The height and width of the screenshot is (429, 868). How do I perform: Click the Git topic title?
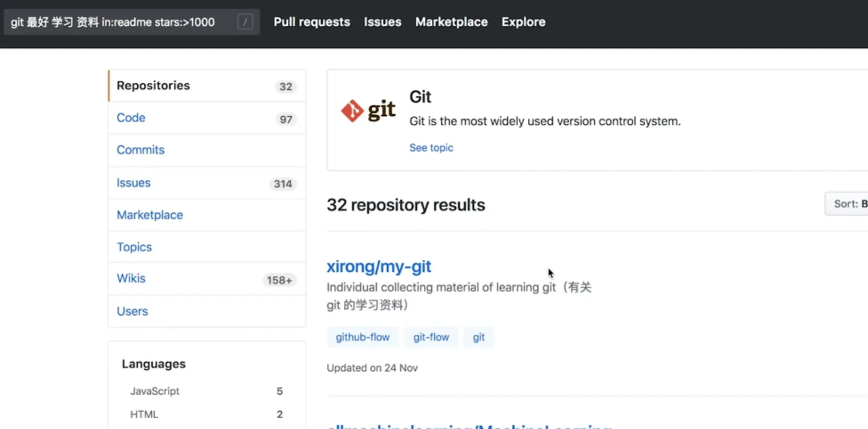420,97
